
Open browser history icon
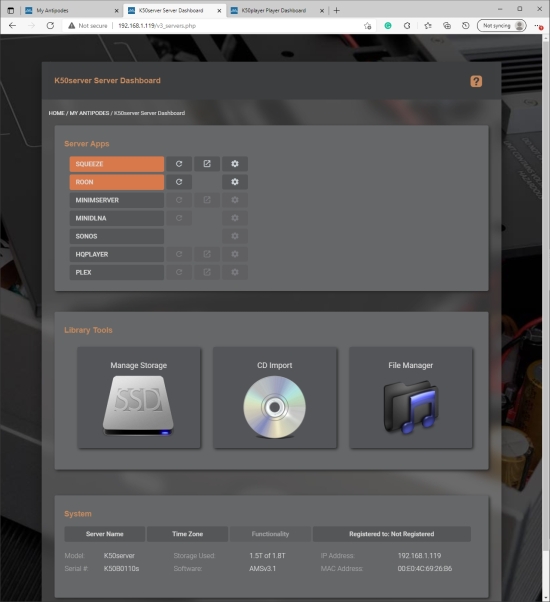click(x=466, y=26)
